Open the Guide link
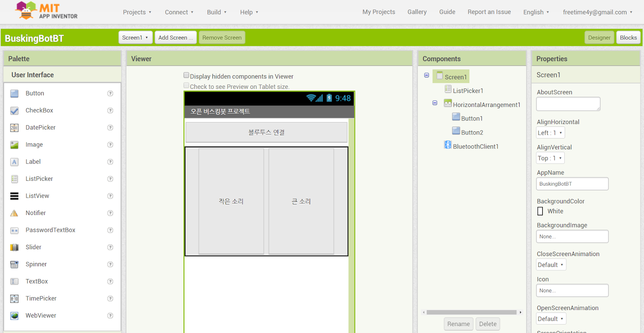This screenshot has width=644, height=333. pyautogui.click(x=447, y=12)
